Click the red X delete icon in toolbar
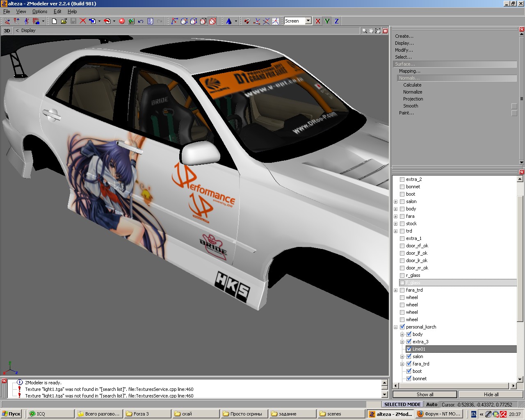525x420 pixels. tap(83, 21)
